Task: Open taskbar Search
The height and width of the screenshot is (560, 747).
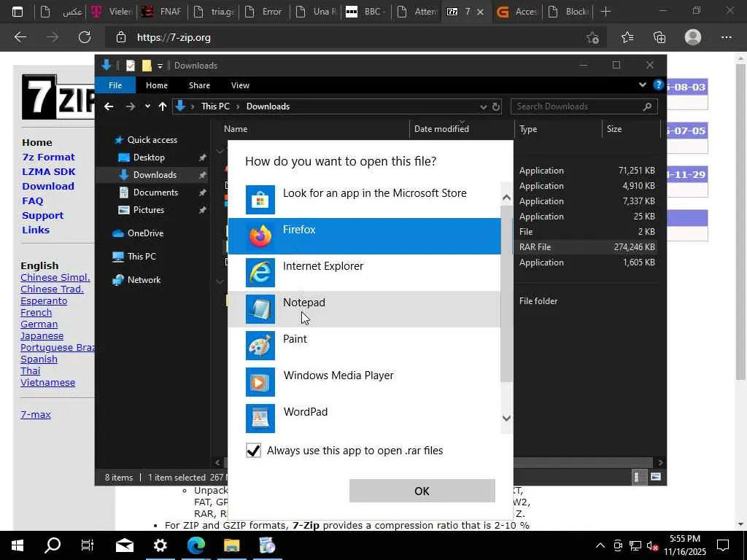Action: 53,545
